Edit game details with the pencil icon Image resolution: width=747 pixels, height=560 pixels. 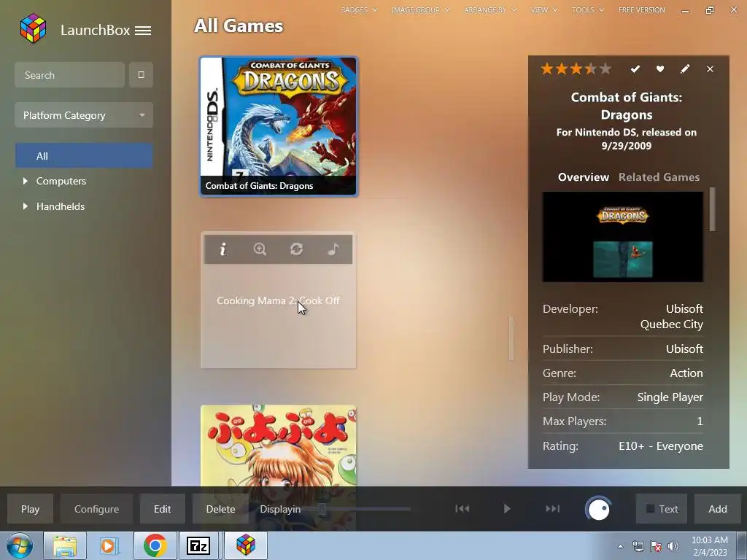pos(684,69)
